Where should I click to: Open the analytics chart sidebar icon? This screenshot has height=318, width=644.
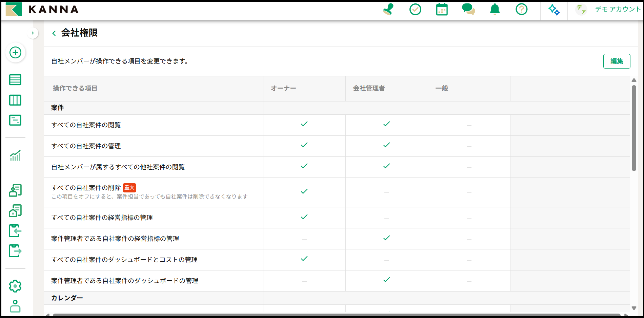[15, 155]
